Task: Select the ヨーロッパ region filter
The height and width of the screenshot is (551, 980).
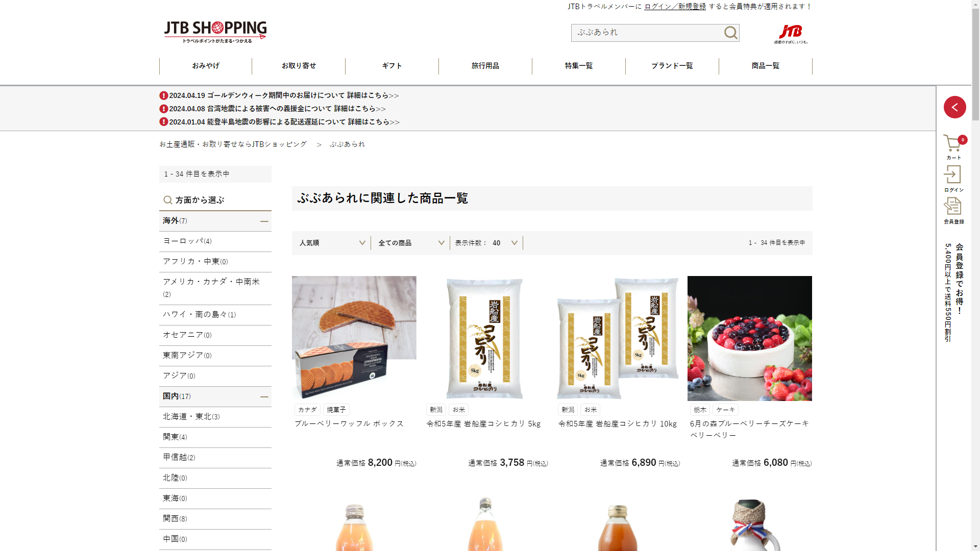Action: pyautogui.click(x=187, y=241)
